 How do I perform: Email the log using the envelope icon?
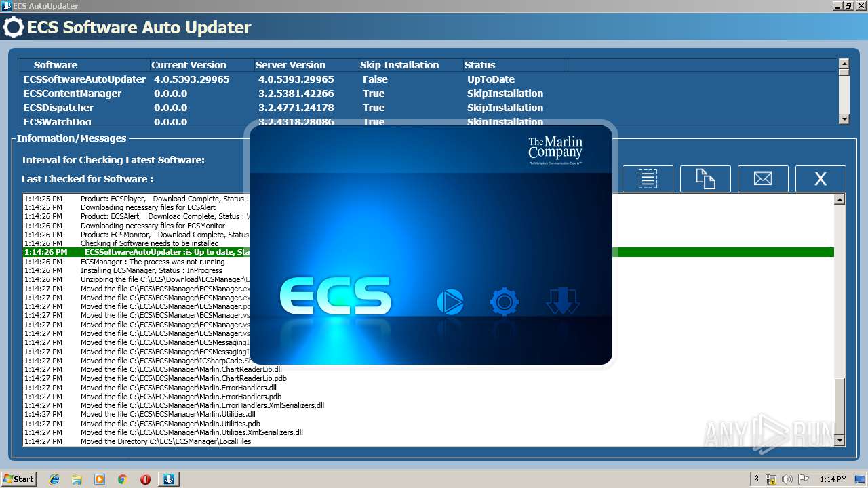pos(763,179)
